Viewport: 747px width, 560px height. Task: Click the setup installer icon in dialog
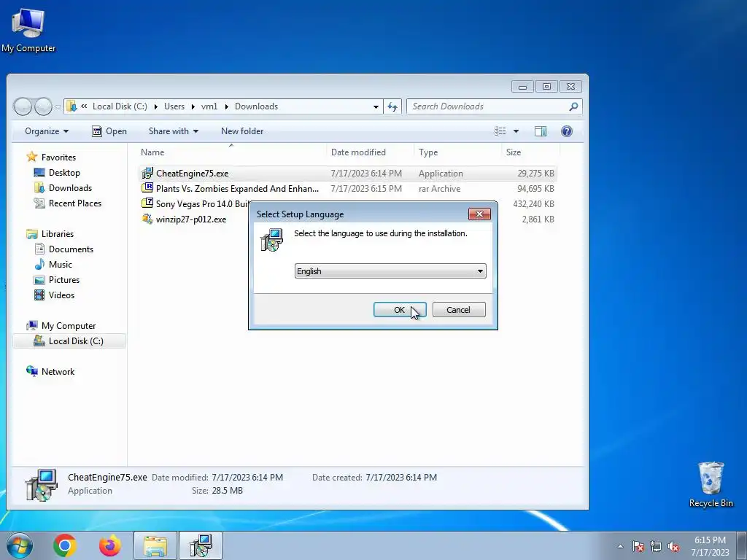tap(271, 239)
